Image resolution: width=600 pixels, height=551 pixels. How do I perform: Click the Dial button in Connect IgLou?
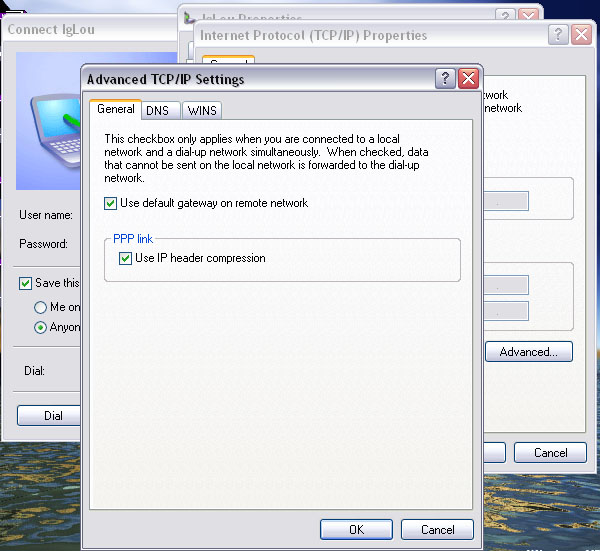click(x=49, y=416)
